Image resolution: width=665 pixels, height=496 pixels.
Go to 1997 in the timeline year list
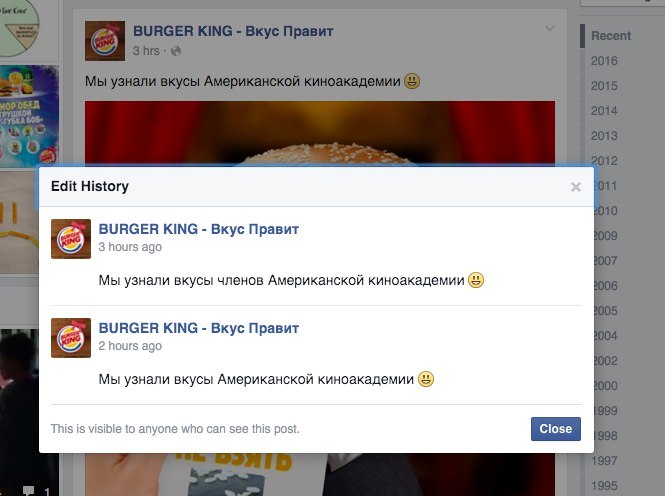pos(605,460)
